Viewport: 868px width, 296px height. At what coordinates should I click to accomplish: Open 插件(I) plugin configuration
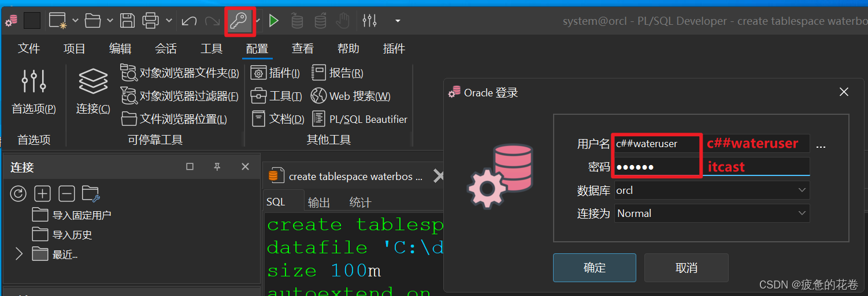[275, 73]
